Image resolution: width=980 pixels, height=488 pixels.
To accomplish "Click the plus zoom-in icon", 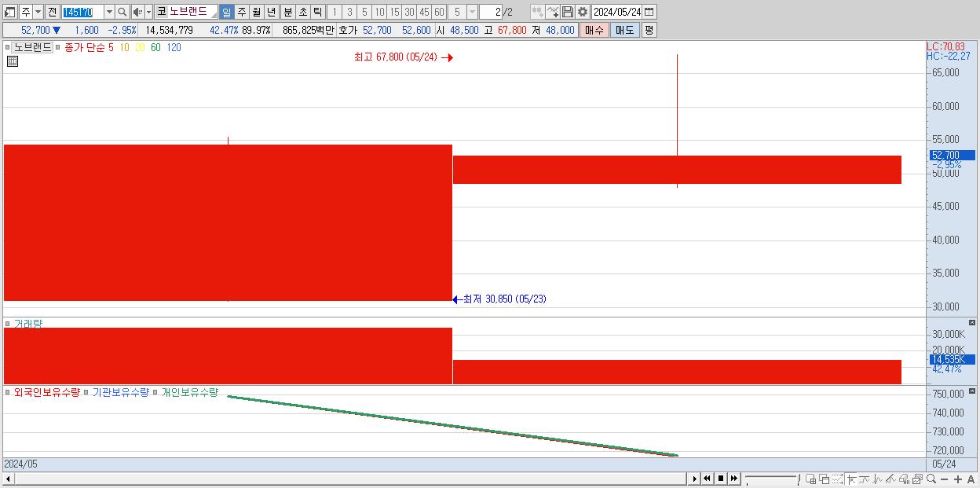I will 958,479.
